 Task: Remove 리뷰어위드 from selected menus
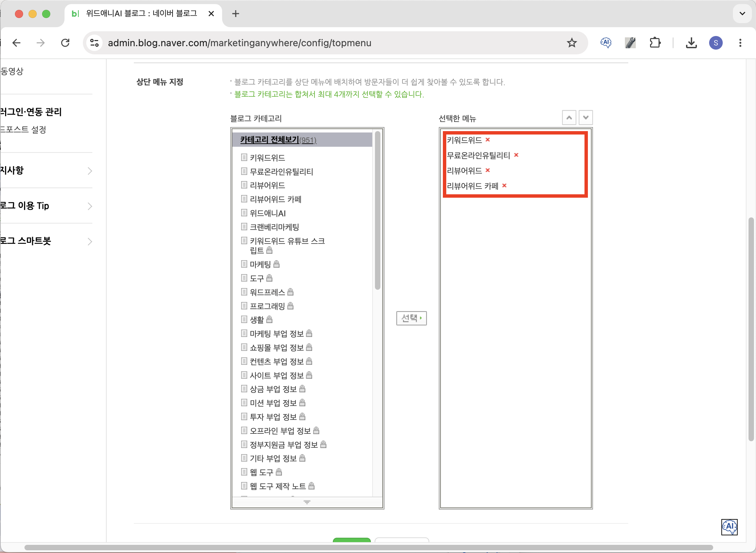click(x=488, y=170)
